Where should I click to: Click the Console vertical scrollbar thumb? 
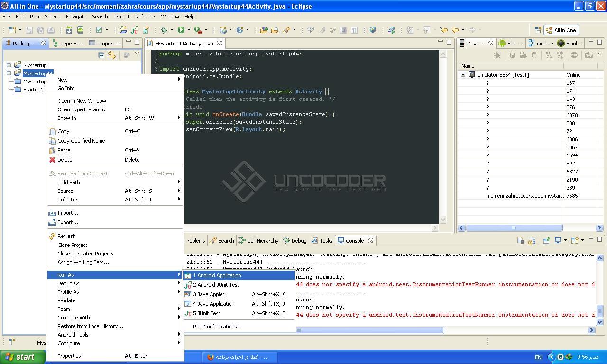(x=599, y=310)
